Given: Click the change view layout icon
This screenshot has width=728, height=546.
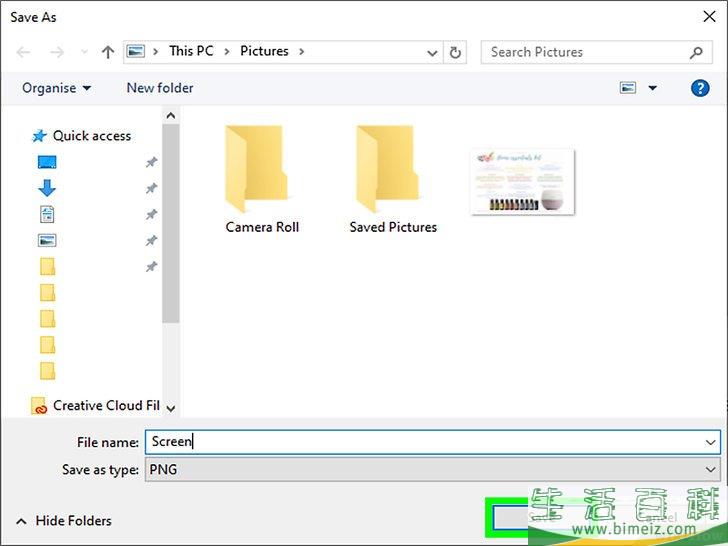Looking at the screenshot, I should tap(628, 88).
